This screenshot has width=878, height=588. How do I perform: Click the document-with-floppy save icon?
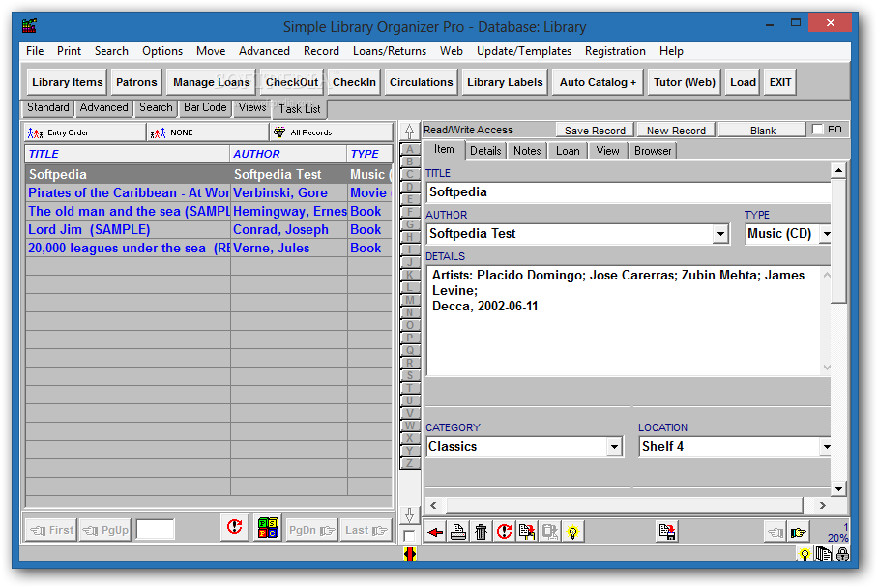click(667, 532)
